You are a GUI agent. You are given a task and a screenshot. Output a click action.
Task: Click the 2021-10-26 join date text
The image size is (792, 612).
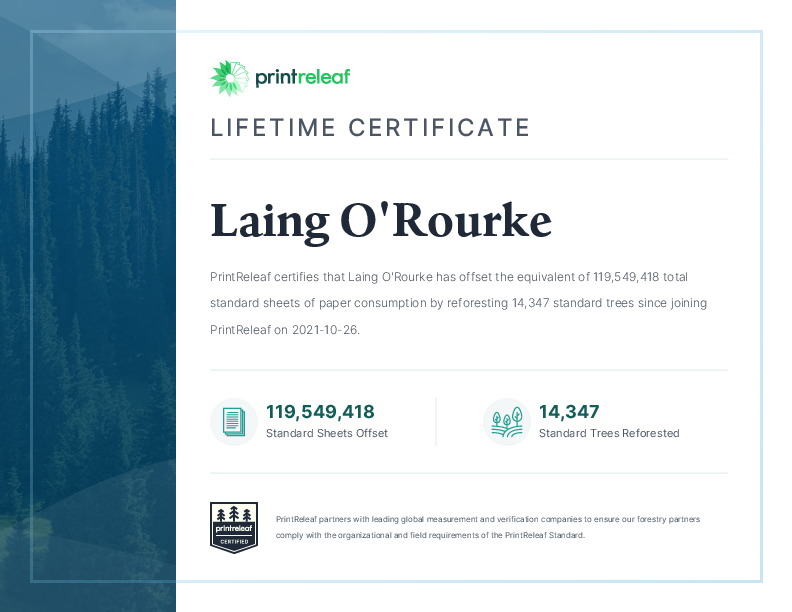pyautogui.click(x=326, y=330)
